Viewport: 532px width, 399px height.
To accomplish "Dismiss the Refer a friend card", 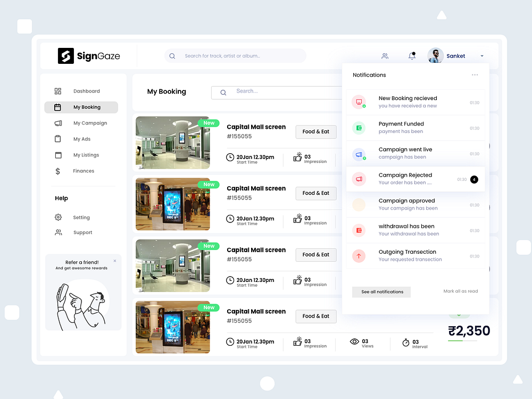I will pos(114,261).
